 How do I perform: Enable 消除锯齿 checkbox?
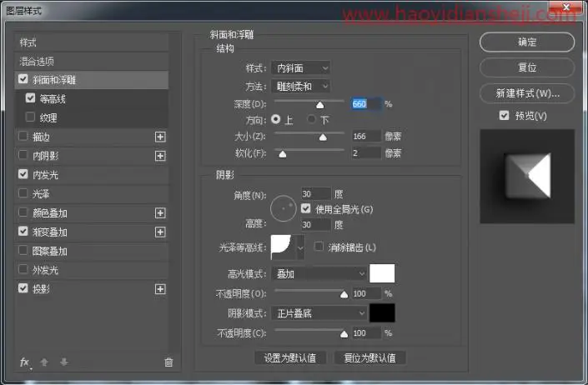tap(319, 247)
